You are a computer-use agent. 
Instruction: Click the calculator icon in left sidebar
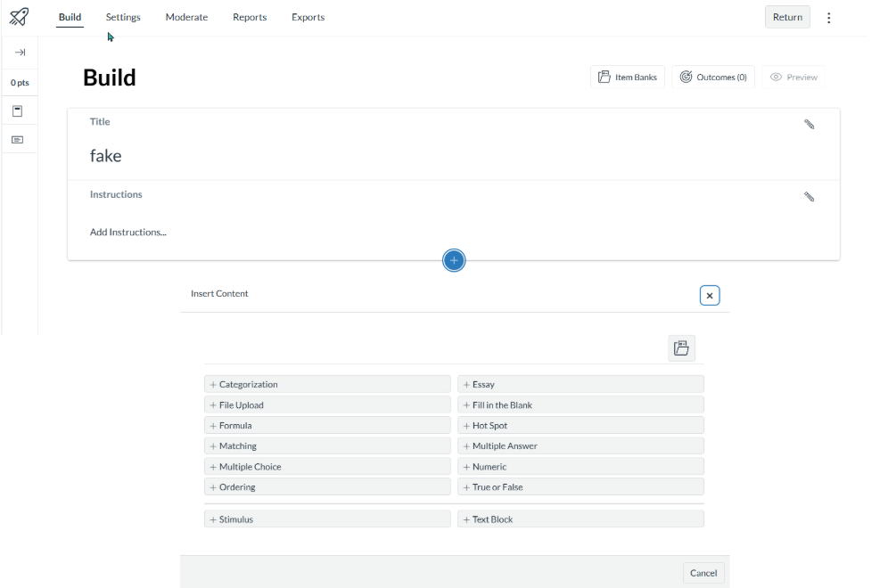coord(18,111)
